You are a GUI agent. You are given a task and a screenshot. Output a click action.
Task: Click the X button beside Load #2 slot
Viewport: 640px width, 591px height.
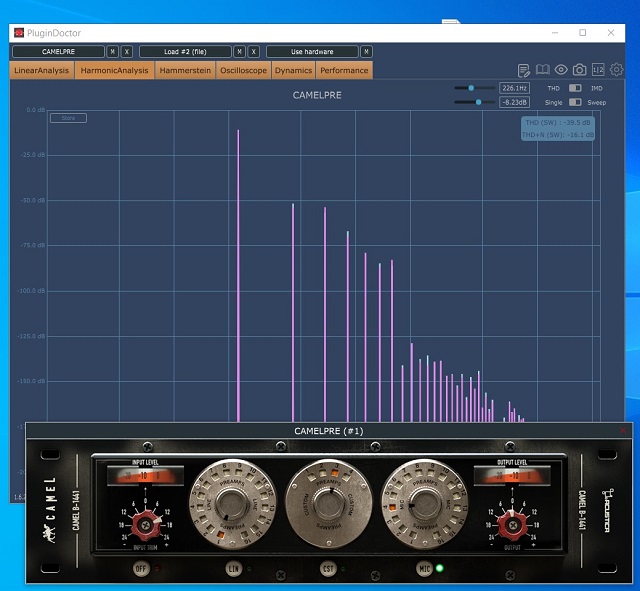tap(254, 51)
